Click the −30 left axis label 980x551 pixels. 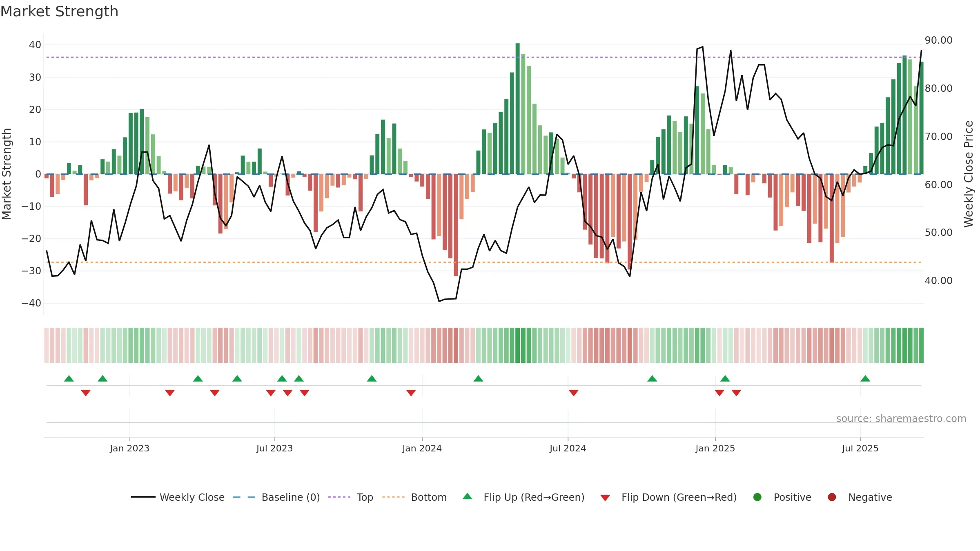[31, 271]
